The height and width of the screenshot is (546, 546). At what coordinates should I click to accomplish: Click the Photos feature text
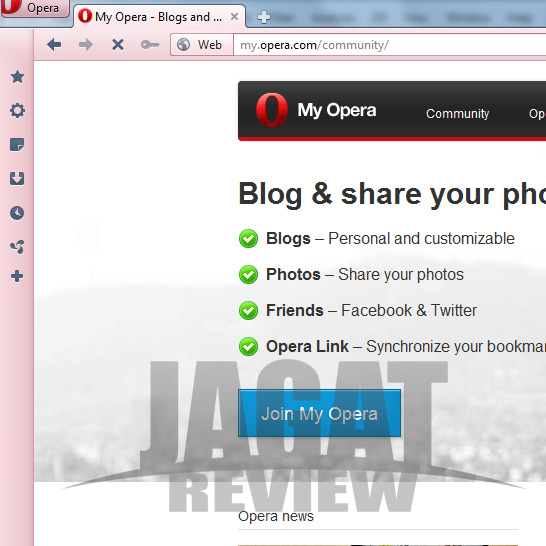[365, 275]
